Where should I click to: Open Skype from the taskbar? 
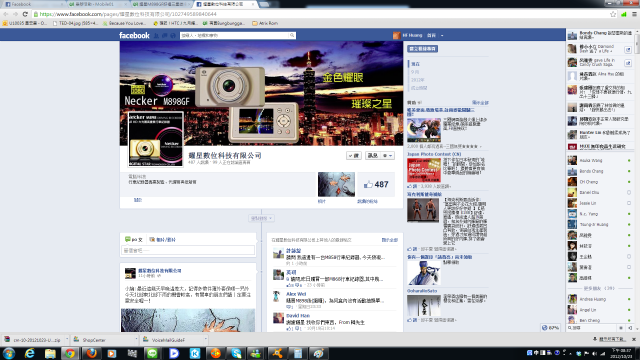click(236, 353)
